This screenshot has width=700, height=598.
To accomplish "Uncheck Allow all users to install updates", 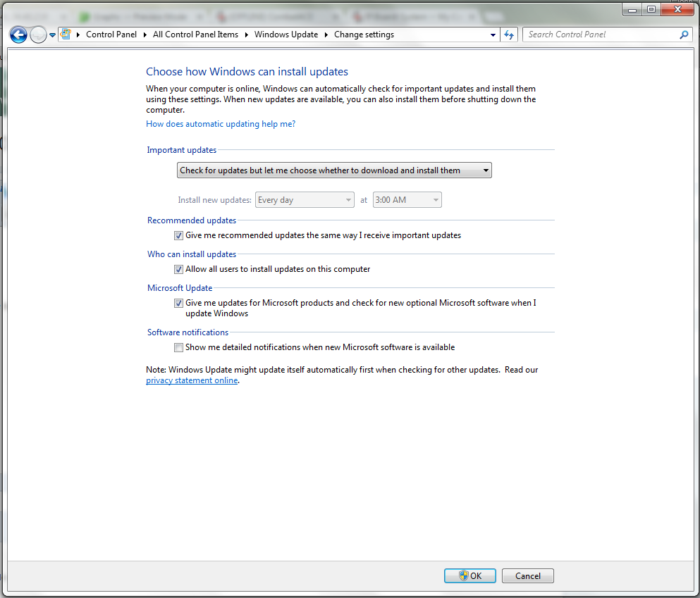I will (178, 269).
